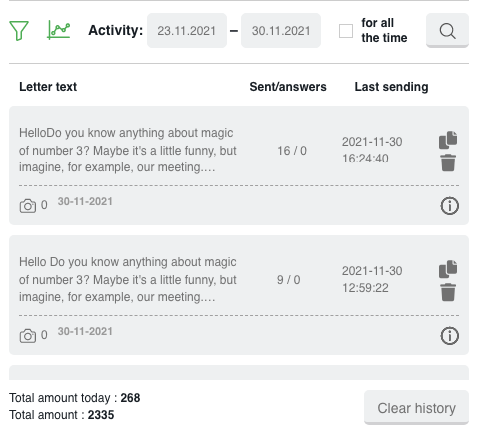Select the Last sending column header
This screenshot has width=483, height=435.
point(391,87)
